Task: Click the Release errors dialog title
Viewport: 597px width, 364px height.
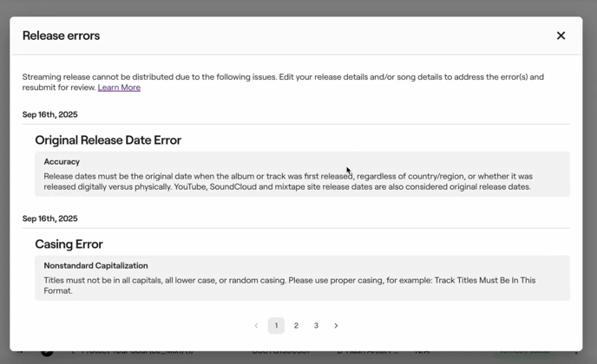Action: pyautogui.click(x=61, y=36)
